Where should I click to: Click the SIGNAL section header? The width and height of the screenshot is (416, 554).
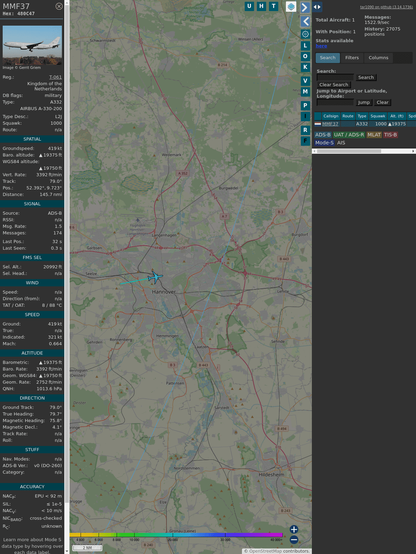click(32, 204)
